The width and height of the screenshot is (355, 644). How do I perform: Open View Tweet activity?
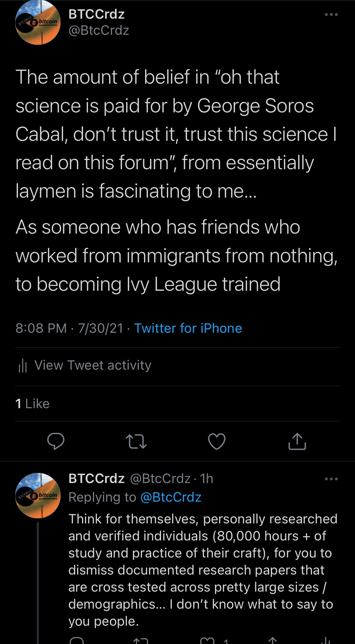pos(93,365)
